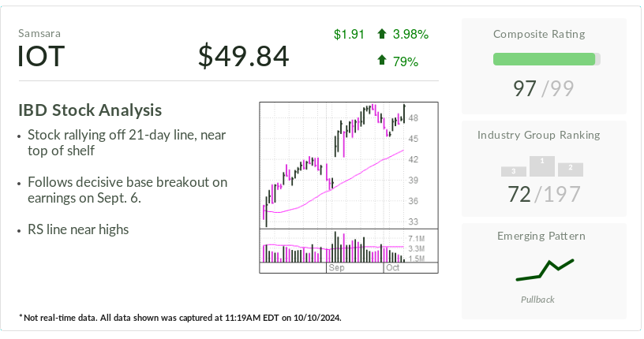Click the RS line near highs bullet
This screenshot has width=644, height=339.
[78, 229]
